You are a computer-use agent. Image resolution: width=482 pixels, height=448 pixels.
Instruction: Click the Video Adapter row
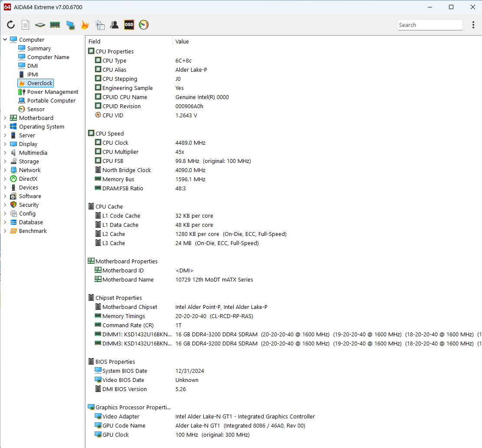tap(284, 416)
